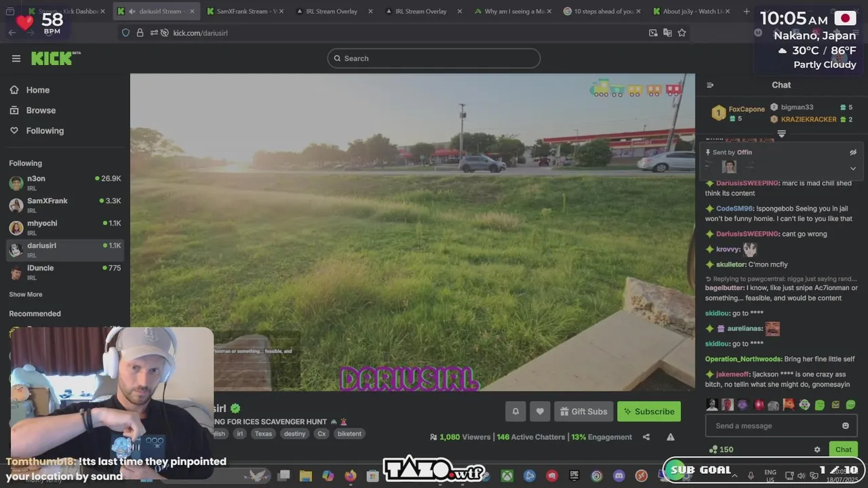
Task: Click the Cx tag
Action: (x=321, y=434)
